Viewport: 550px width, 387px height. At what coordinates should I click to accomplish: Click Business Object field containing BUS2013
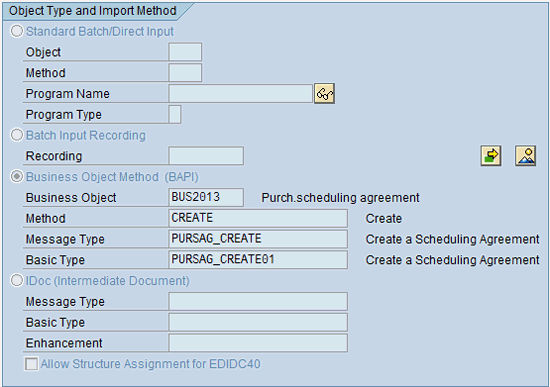[x=206, y=197]
